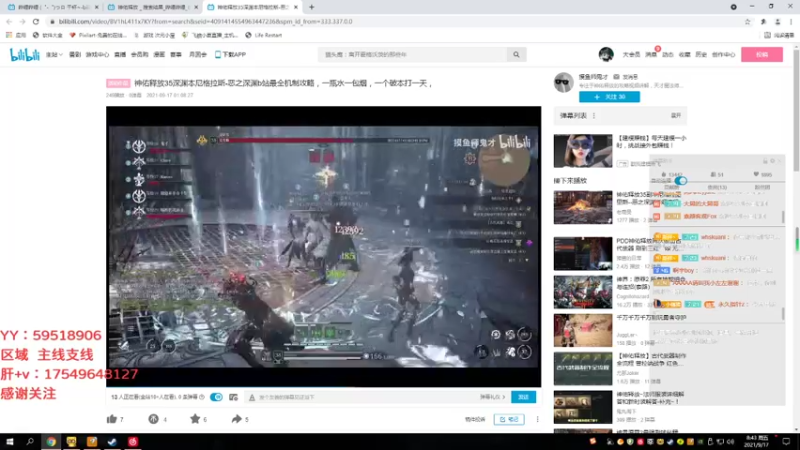Click gear icon in overlay chat panel
Screen dimensions: 800x450
[x=772, y=161]
